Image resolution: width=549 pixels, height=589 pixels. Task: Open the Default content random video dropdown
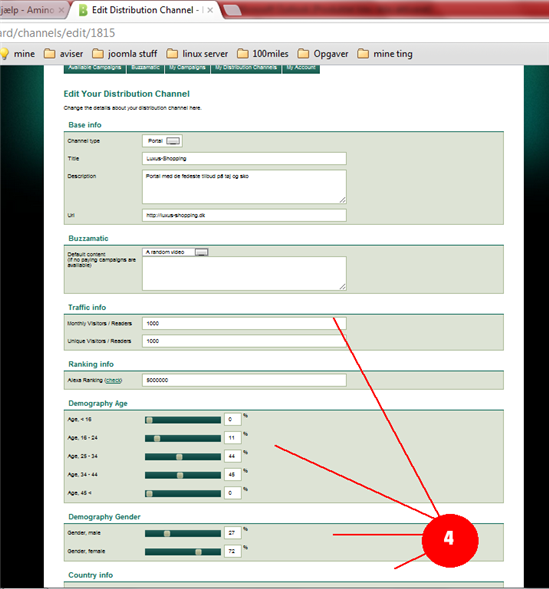click(175, 252)
